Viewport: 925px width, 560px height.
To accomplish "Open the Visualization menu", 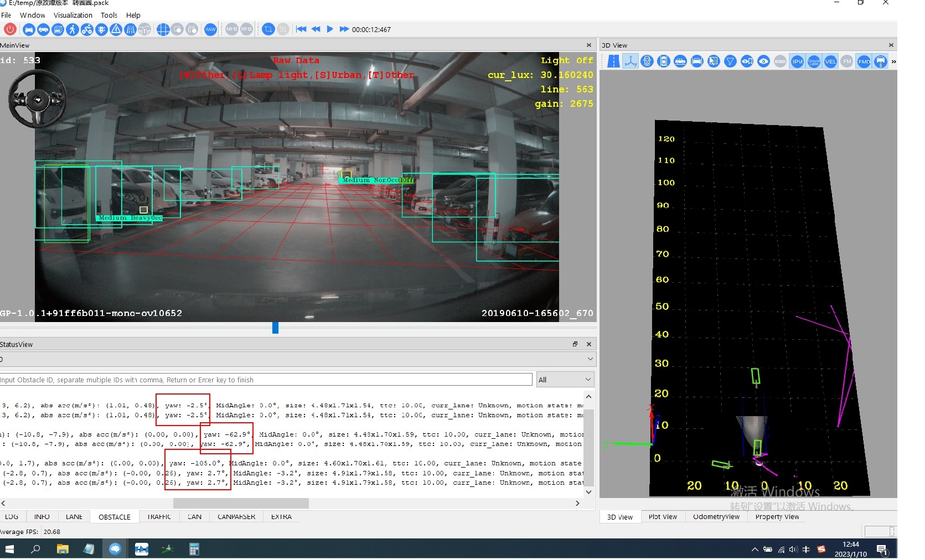I will point(73,15).
